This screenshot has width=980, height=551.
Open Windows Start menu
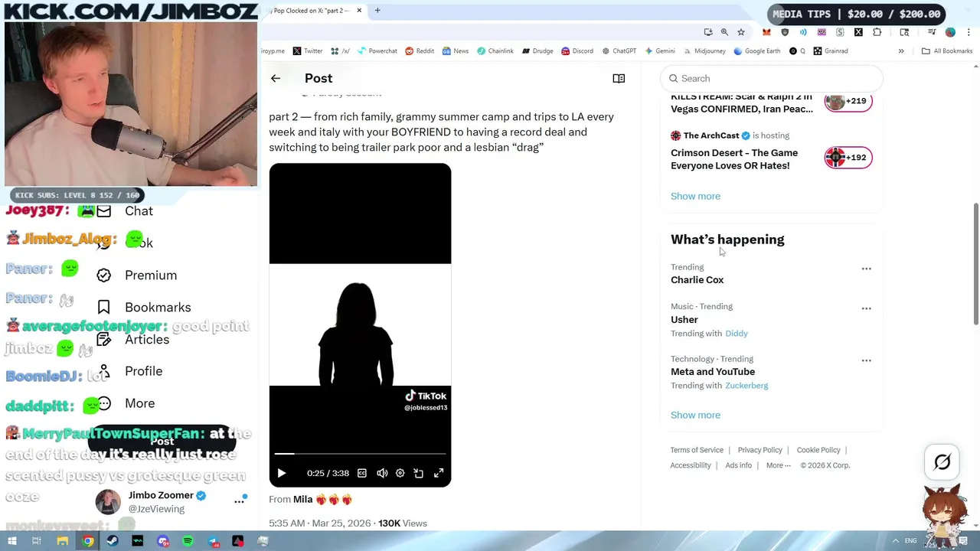[x=12, y=541]
